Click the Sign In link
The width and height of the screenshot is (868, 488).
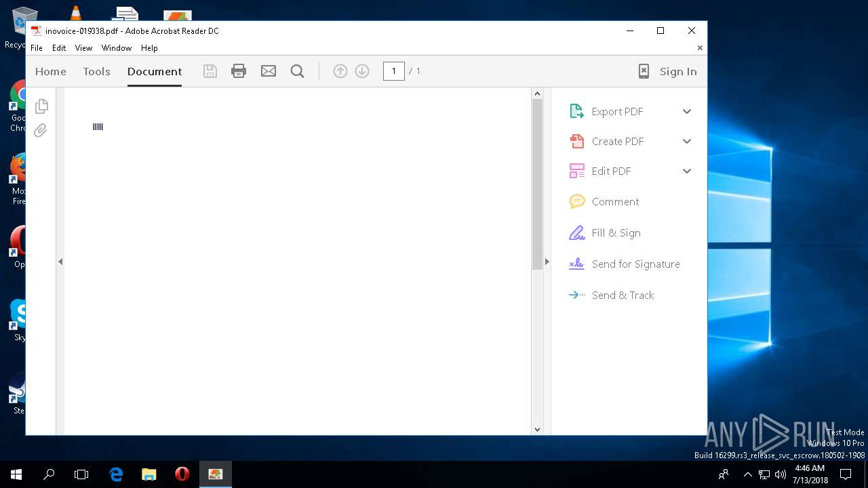(678, 71)
